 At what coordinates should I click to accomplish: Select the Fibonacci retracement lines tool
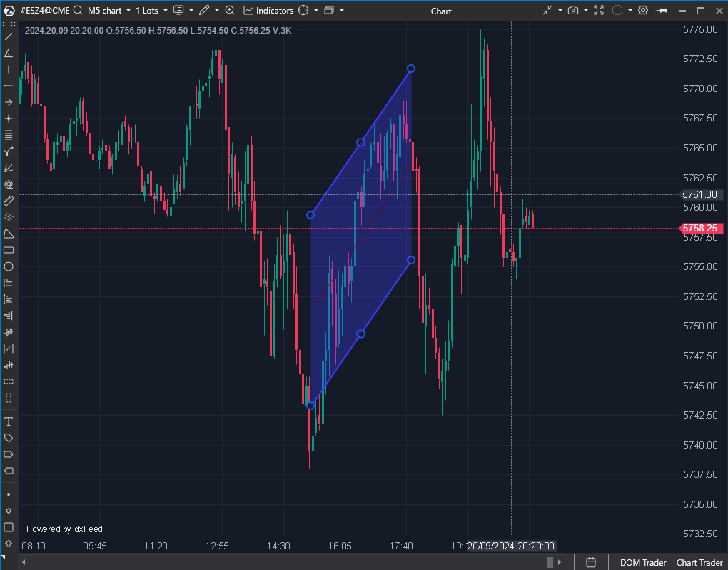pos(9,135)
